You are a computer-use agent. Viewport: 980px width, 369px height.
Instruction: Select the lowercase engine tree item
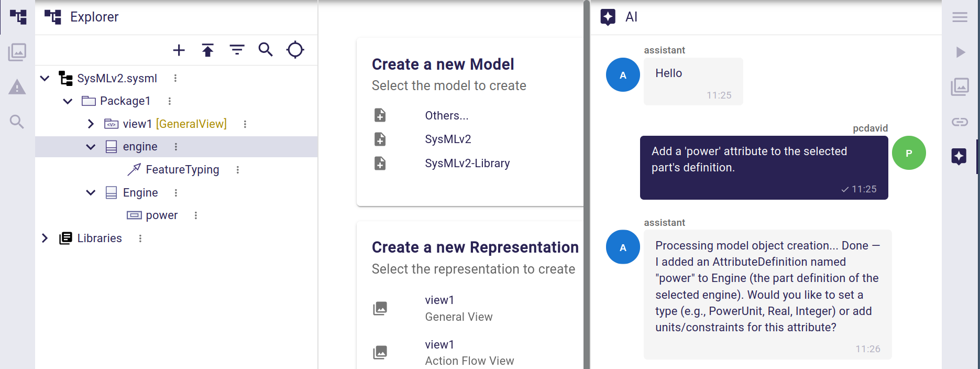coord(140,147)
